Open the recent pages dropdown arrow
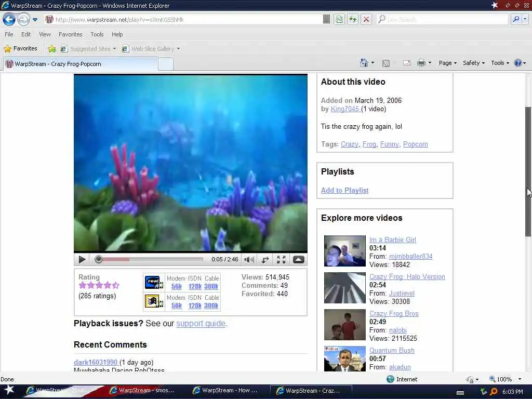532x399 pixels. point(35,19)
